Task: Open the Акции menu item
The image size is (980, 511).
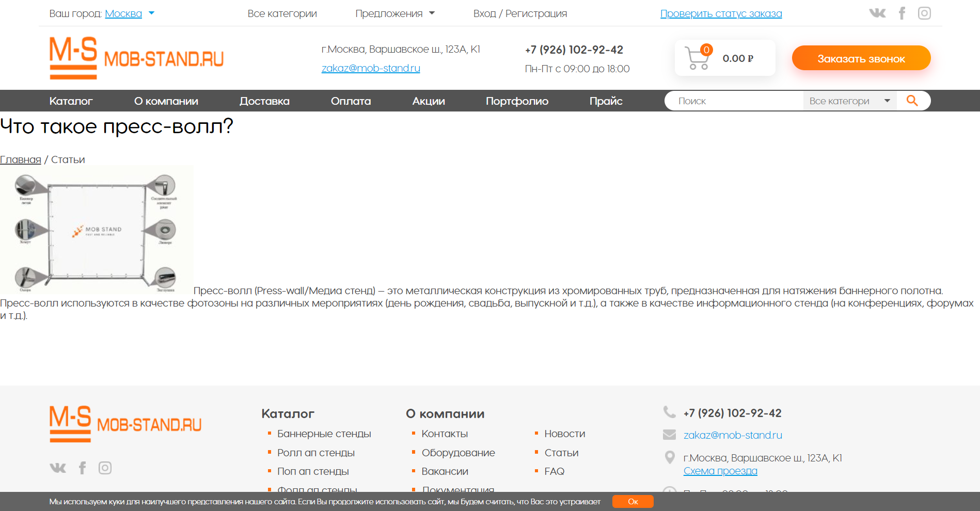Action: click(429, 101)
